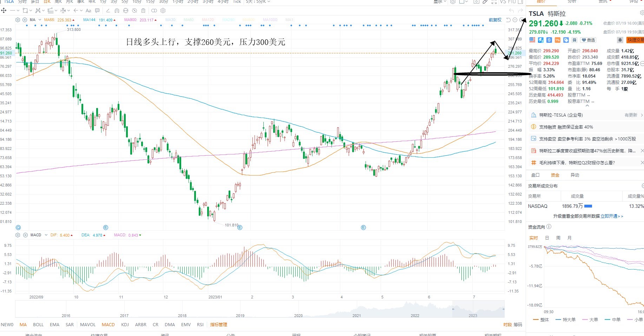644x336 pixels.
Task: Open the lightning quick-quote icon
Action: tap(541, 40)
